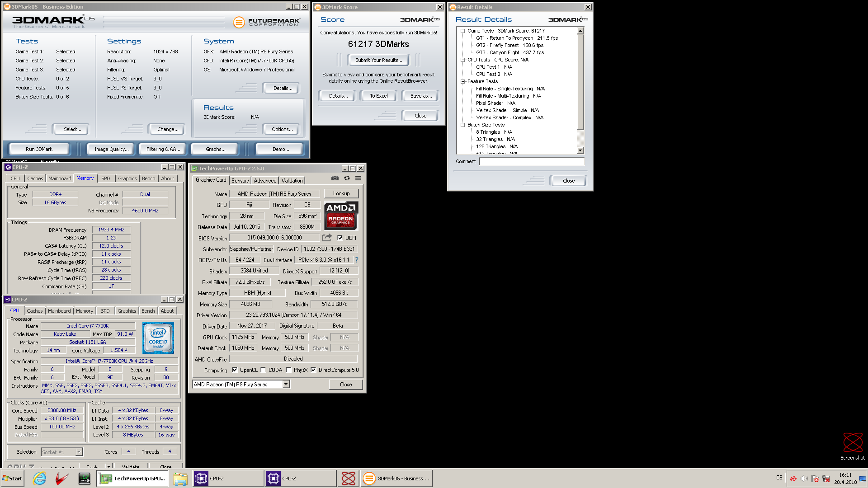The image size is (868, 488).
Task: Click the Intel Core i7 logo in CPU-Z
Action: click(158, 338)
